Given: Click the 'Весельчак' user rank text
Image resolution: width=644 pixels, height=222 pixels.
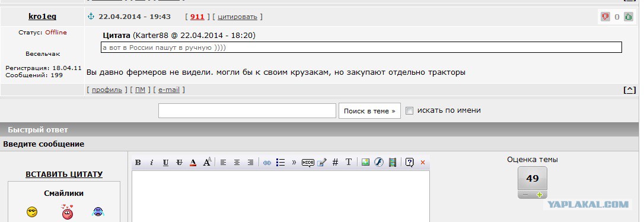Looking at the screenshot, I should click(43, 54).
